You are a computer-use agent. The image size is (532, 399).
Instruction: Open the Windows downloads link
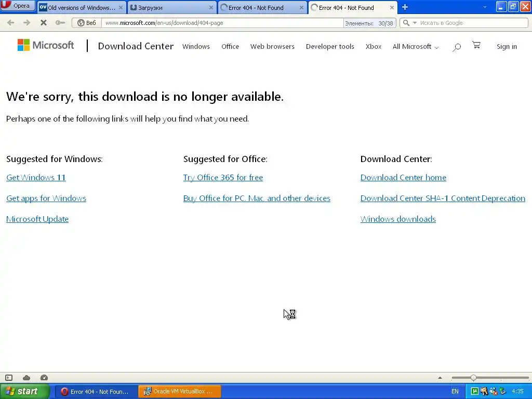pos(398,219)
